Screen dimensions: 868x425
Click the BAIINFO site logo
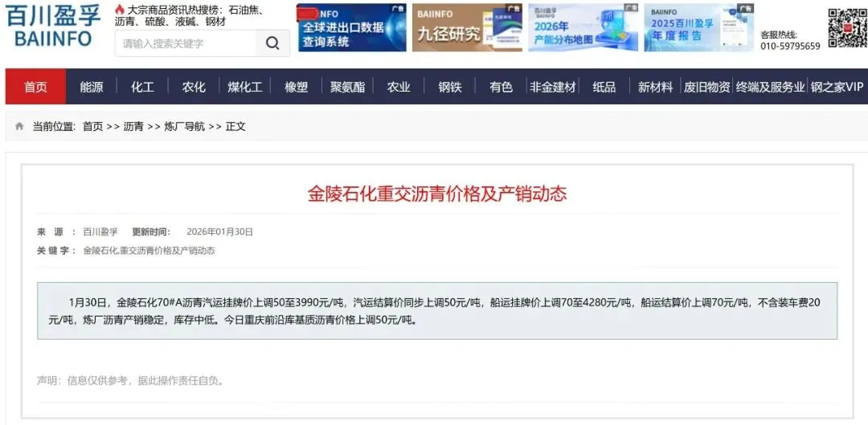coord(53,26)
